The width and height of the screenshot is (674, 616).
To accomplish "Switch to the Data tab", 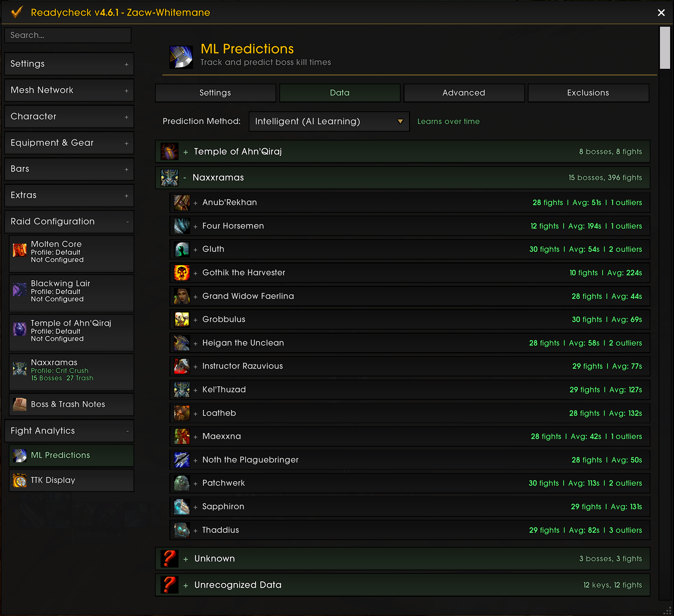I will pyautogui.click(x=340, y=93).
